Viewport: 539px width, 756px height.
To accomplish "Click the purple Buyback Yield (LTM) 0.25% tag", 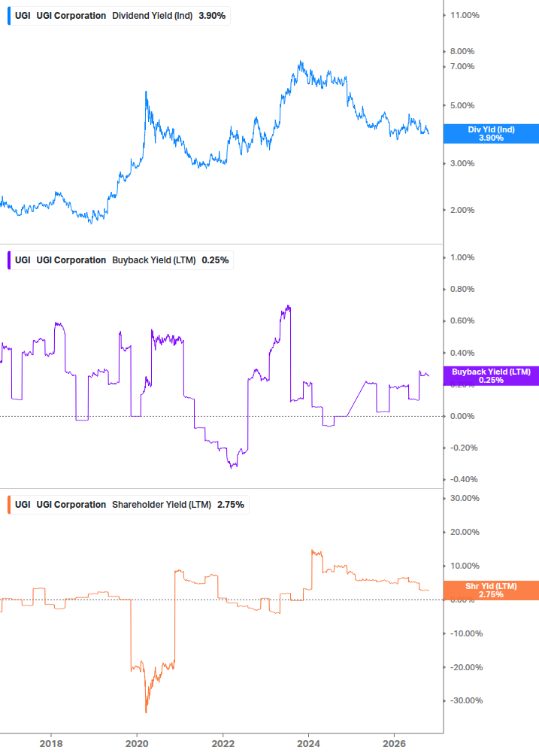I will (x=491, y=376).
